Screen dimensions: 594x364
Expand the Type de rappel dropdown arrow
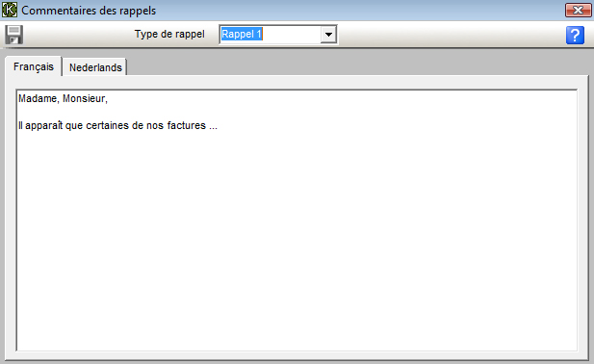pos(328,35)
